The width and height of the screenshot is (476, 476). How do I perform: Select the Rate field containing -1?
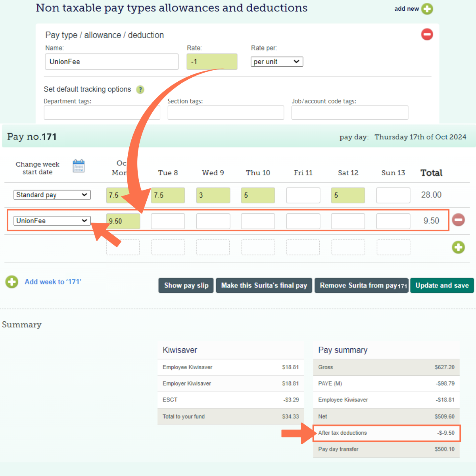212,61
